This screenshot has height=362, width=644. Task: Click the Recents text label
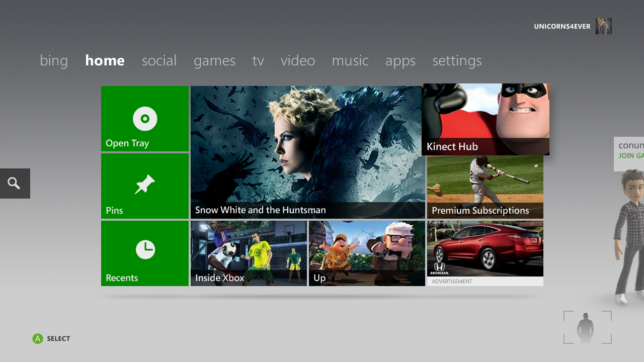(x=122, y=278)
